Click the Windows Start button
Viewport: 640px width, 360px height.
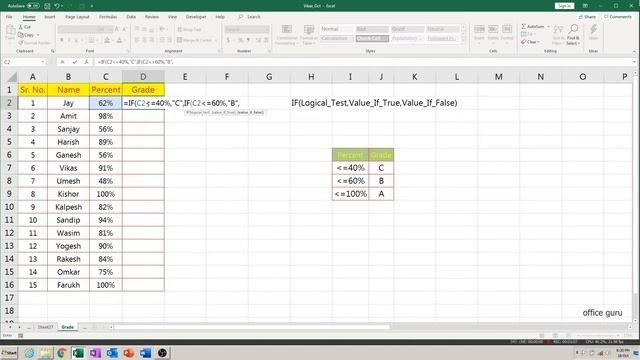point(9,352)
